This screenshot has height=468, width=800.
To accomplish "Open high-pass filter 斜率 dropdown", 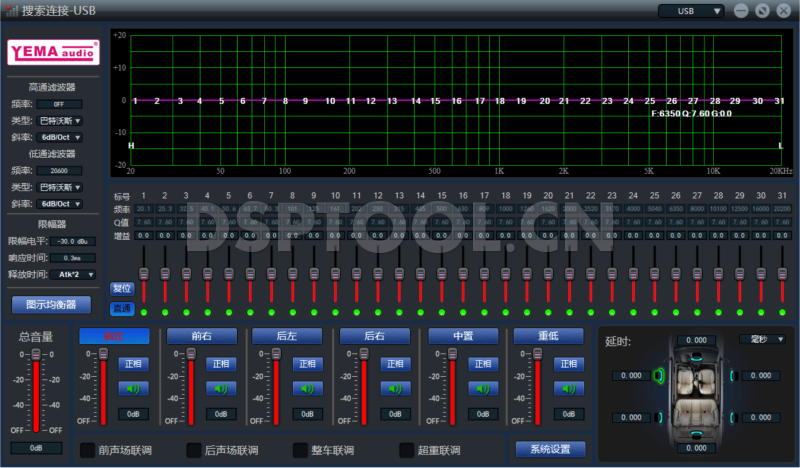I will (x=60, y=137).
